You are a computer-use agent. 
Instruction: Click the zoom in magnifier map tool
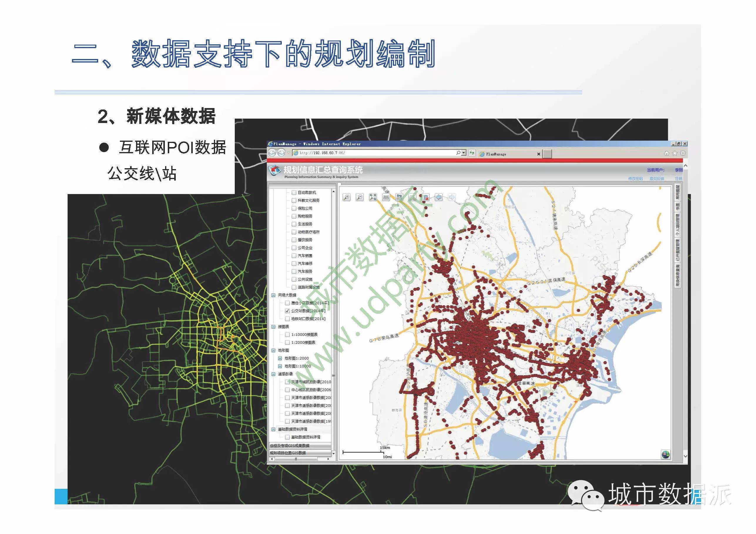[346, 197]
